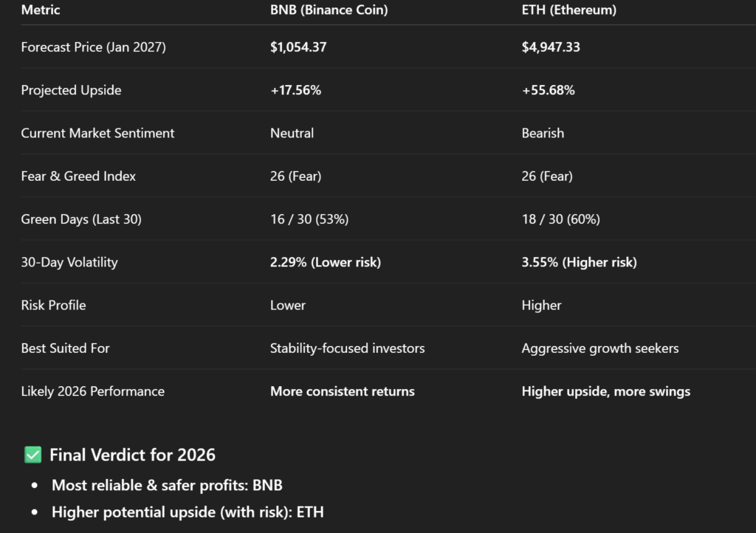Click the Aggressive growth seekers cell

[x=599, y=348]
